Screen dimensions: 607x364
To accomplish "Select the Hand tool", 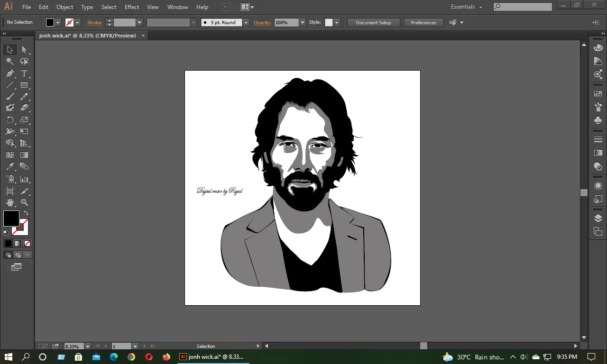I will tap(10, 202).
